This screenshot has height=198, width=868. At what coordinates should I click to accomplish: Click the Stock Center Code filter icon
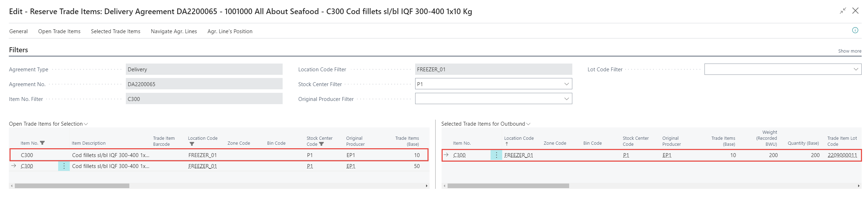point(321,144)
